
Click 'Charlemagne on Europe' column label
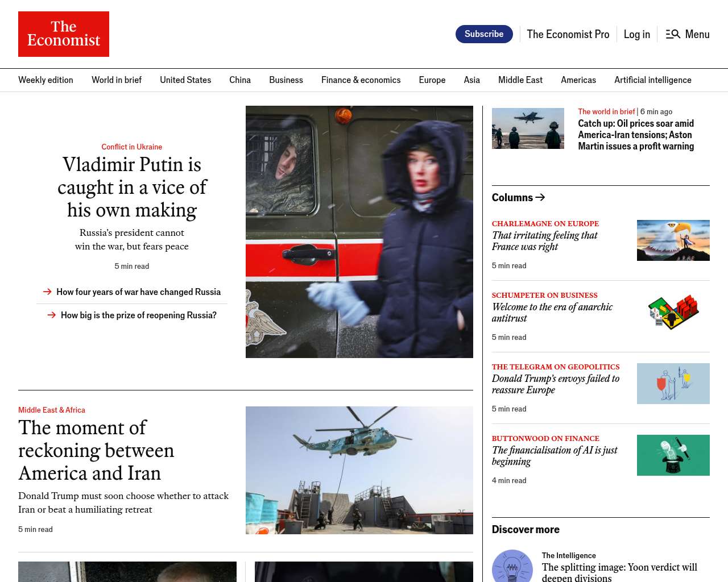pos(545,224)
